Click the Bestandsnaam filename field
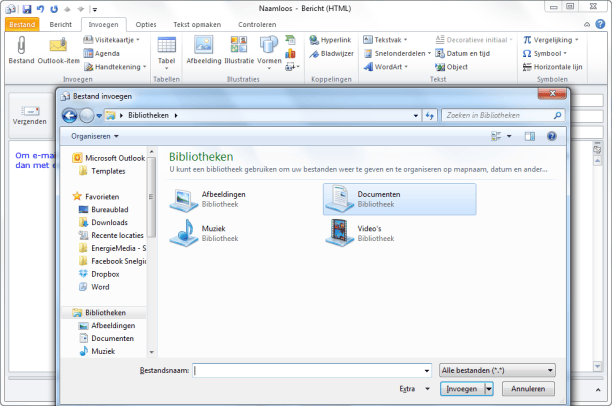This screenshot has height=406, width=612. coord(308,370)
